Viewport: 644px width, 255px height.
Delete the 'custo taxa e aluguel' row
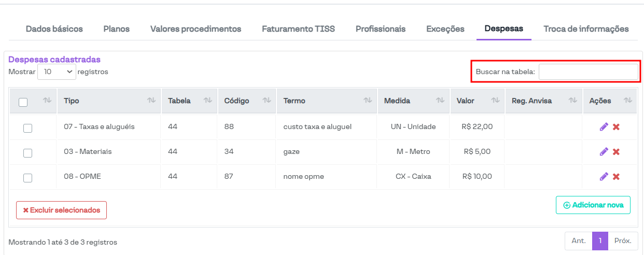pyautogui.click(x=616, y=127)
